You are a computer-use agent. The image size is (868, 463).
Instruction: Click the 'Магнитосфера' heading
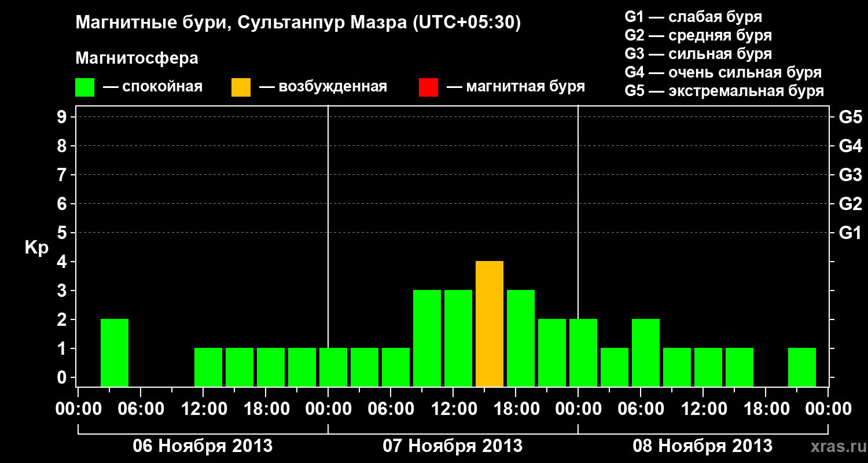click(137, 58)
